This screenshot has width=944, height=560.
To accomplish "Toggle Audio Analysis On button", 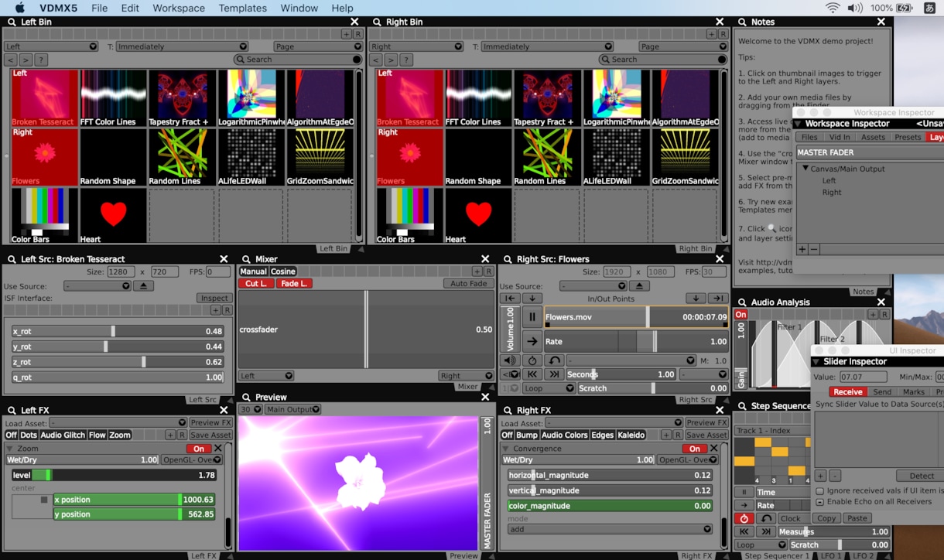I will pos(741,315).
